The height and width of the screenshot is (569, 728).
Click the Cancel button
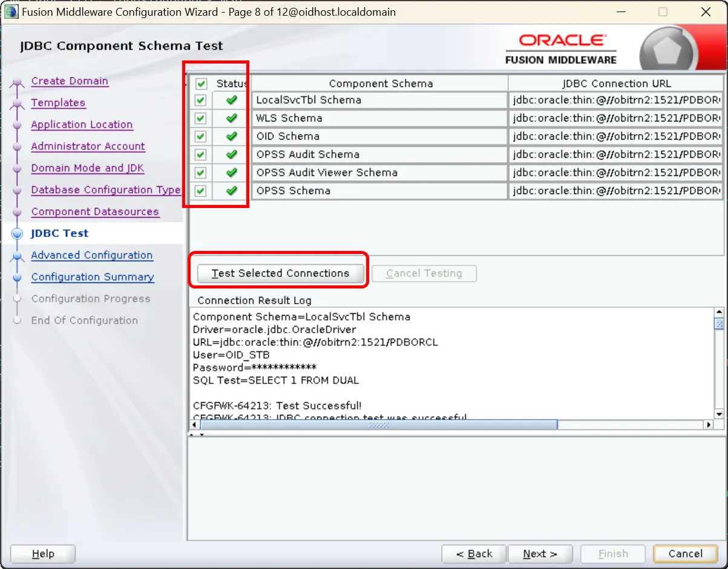(685, 554)
